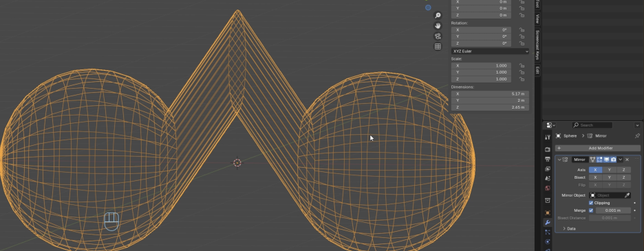Open the Particles properties tab icon
644x251 pixels.
point(548,232)
